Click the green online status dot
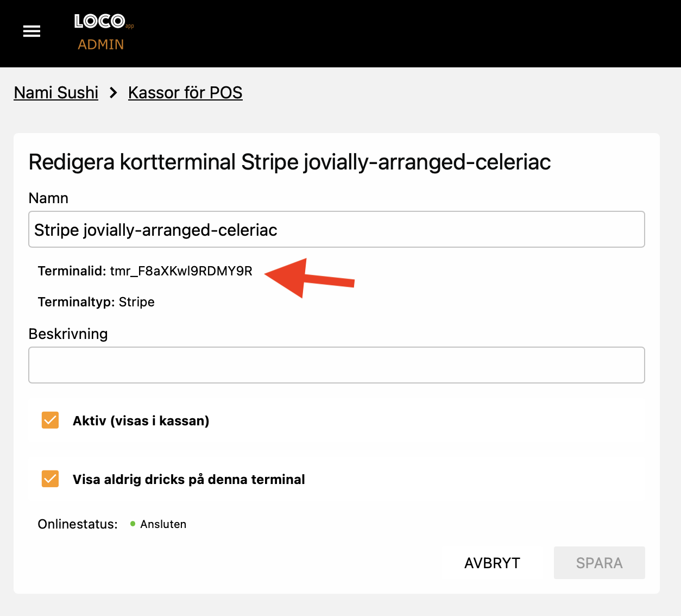681x616 pixels. click(x=133, y=524)
